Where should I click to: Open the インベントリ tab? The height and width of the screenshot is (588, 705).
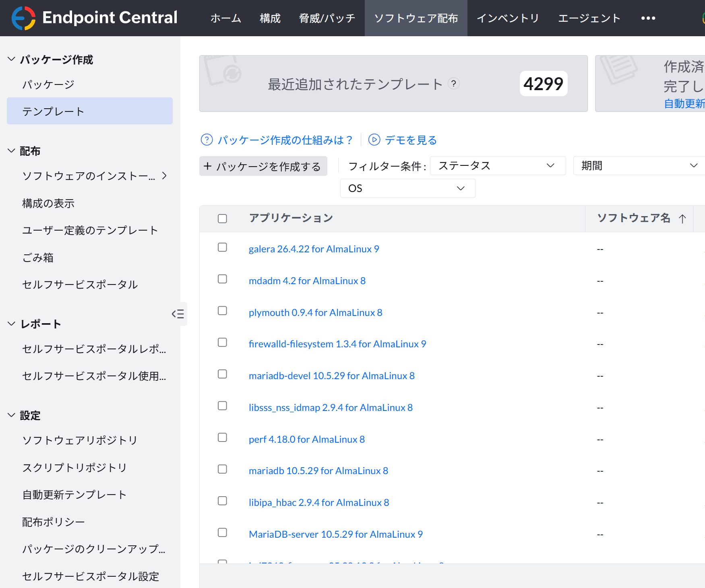click(508, 18)
